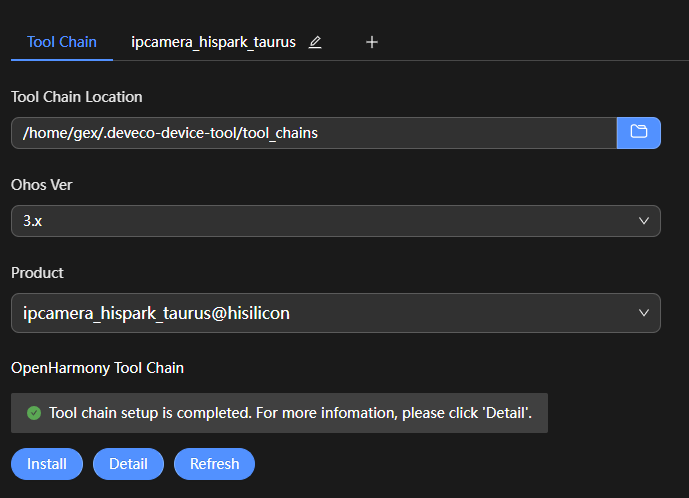Click the Ohos Ver chevron arrow

click(644, 221)
